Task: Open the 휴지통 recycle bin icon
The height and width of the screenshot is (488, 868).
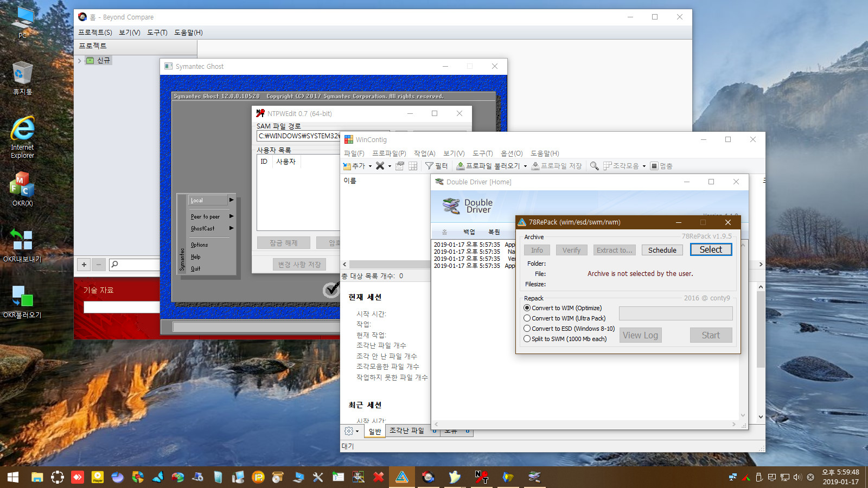Action: coord(22,78)
